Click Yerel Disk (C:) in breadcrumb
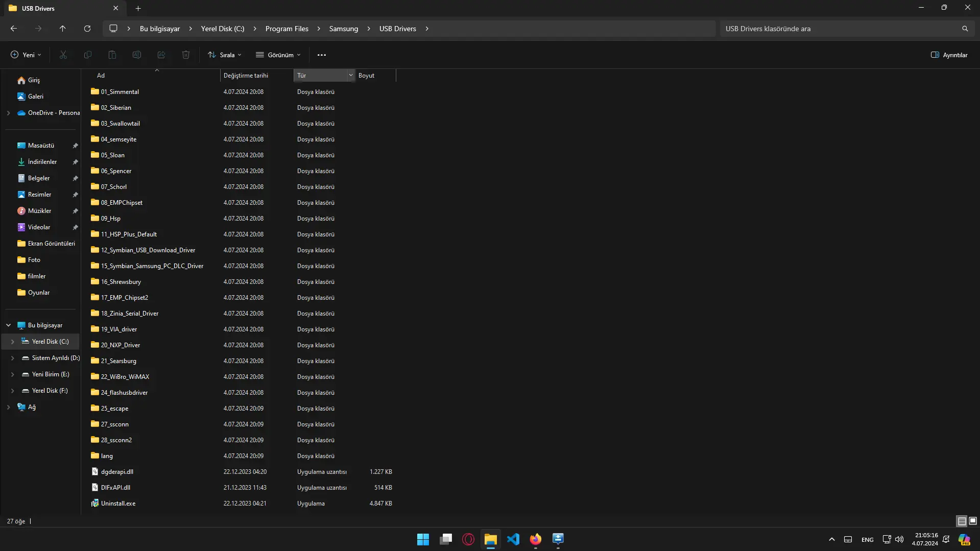 point(223,29)
